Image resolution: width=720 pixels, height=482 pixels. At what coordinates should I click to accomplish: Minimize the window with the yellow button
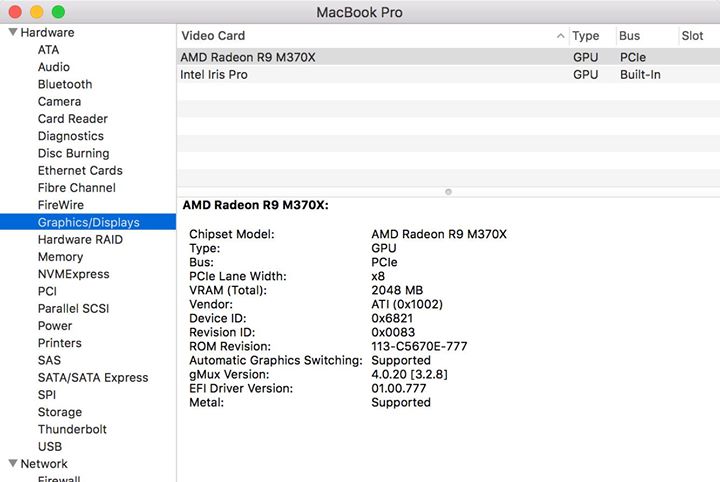point(37,11)
